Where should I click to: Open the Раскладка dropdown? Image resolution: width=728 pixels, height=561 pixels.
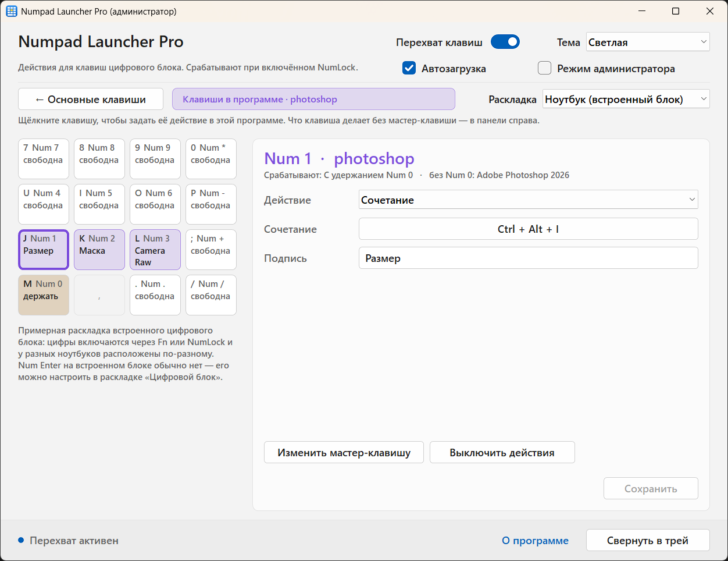[x=626, y=99]
